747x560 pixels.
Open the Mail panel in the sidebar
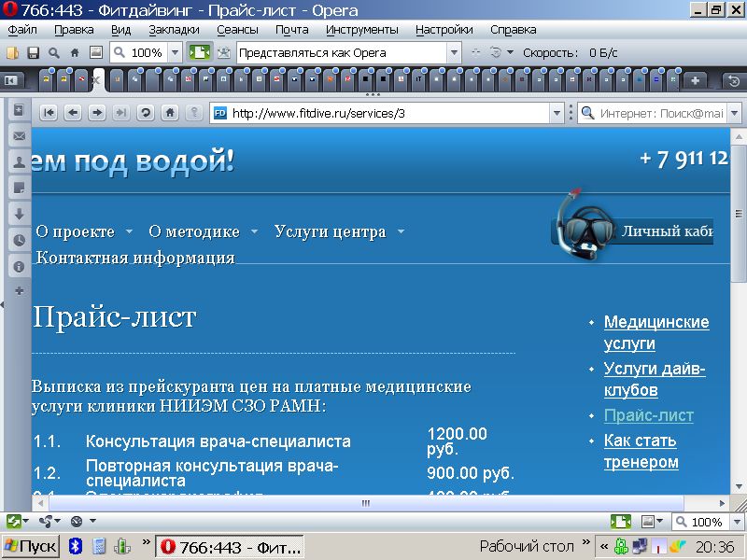pyautogui.click(x=19, y=136)
